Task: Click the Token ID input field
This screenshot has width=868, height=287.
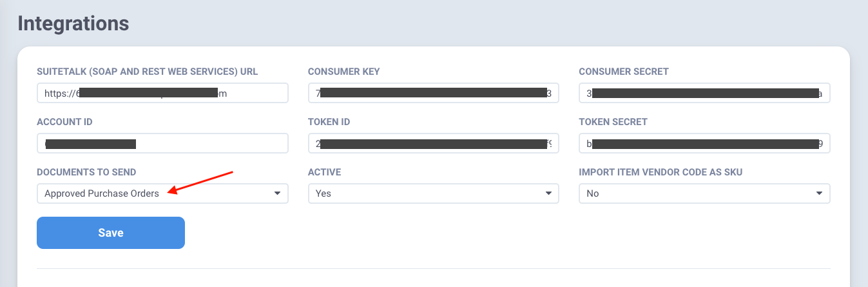Action: tap(433, 143)
